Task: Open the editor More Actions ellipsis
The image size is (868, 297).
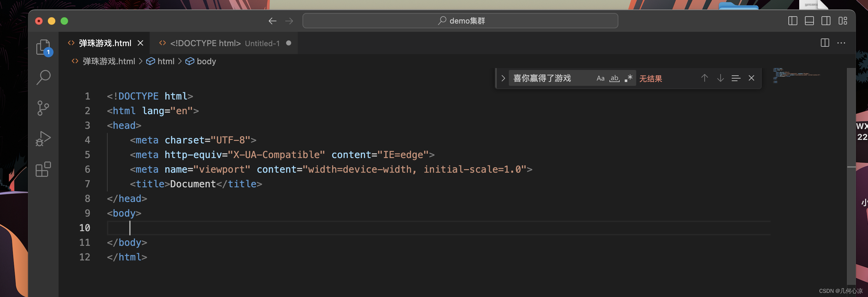Action: [x=841, y=43]
